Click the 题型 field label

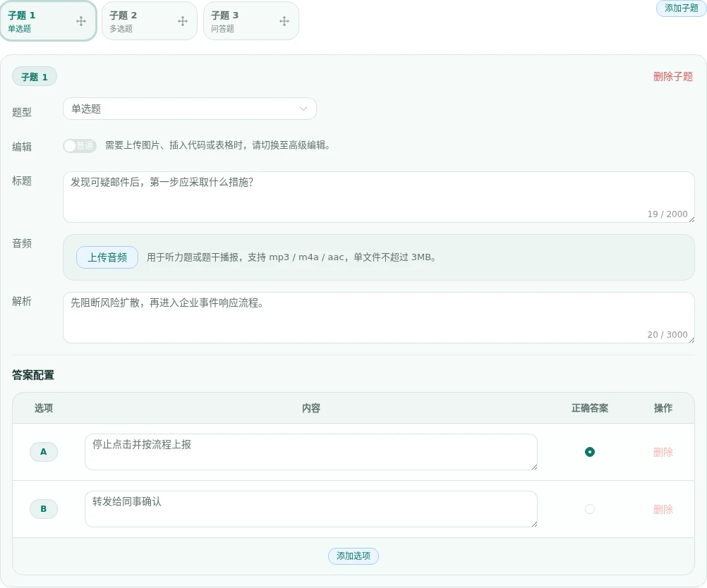(x=22, y=112)
